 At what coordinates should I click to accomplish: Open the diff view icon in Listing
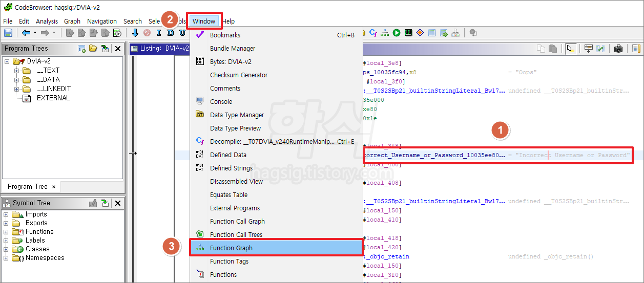600,49
